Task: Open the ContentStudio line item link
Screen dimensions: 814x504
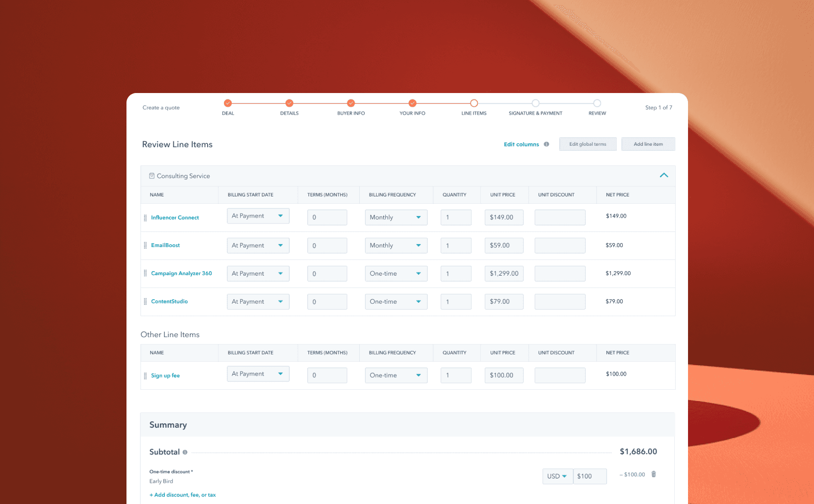Action: 169,301
